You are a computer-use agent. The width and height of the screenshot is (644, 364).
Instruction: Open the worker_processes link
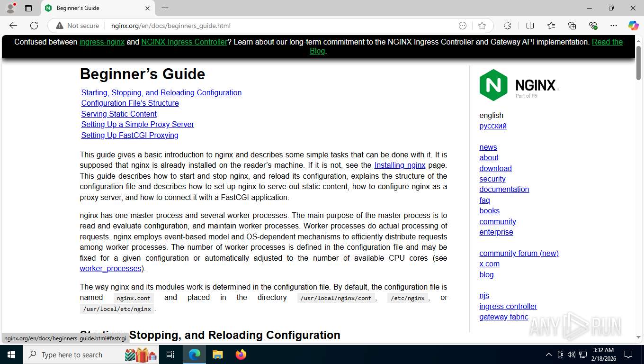point(110,268)
